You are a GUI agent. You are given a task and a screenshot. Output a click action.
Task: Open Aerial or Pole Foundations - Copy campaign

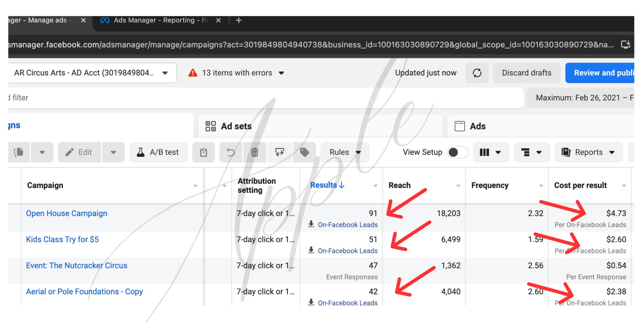(x=84, y=291)
